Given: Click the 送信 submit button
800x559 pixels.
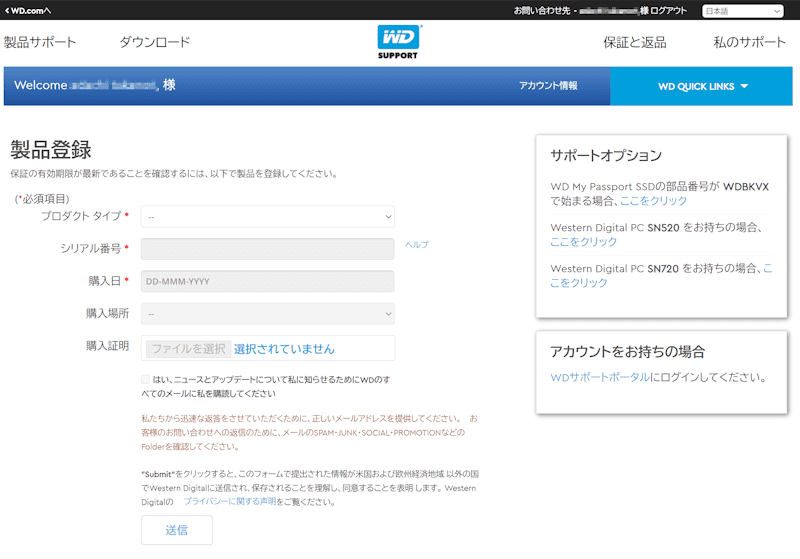Looking at the screenshot, I should (x=177, y=530).
